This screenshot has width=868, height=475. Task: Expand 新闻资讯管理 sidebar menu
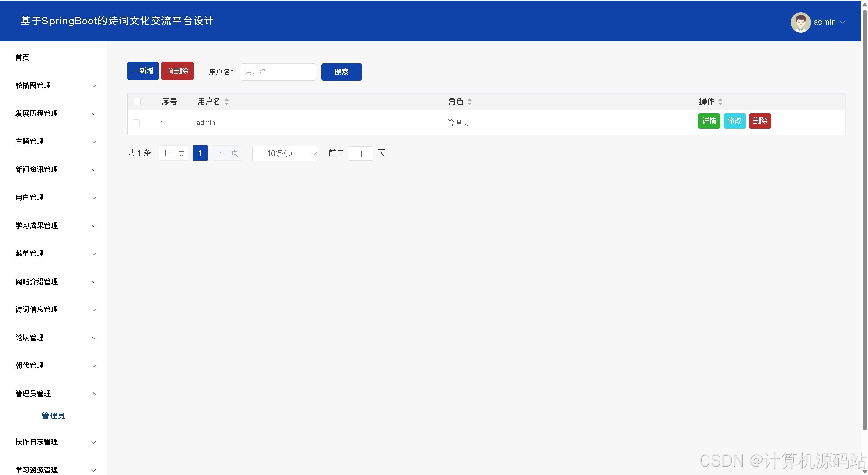[53, 169]
